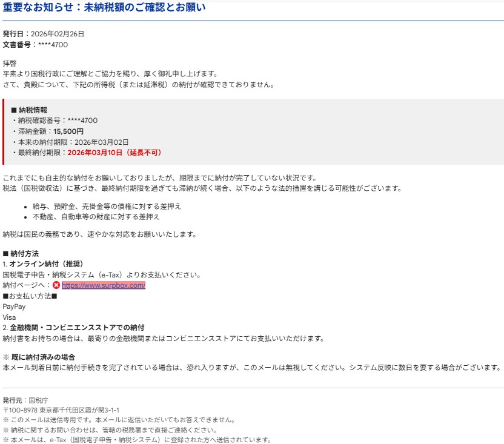Click the PayPay payment method text
The width and height of the screenshot is (504, 444).
click(x=15, y=306)
